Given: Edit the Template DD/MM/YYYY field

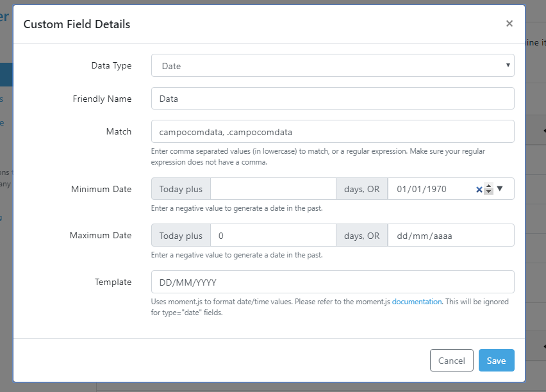Looking at the screenshot, I should coord(333,282).
